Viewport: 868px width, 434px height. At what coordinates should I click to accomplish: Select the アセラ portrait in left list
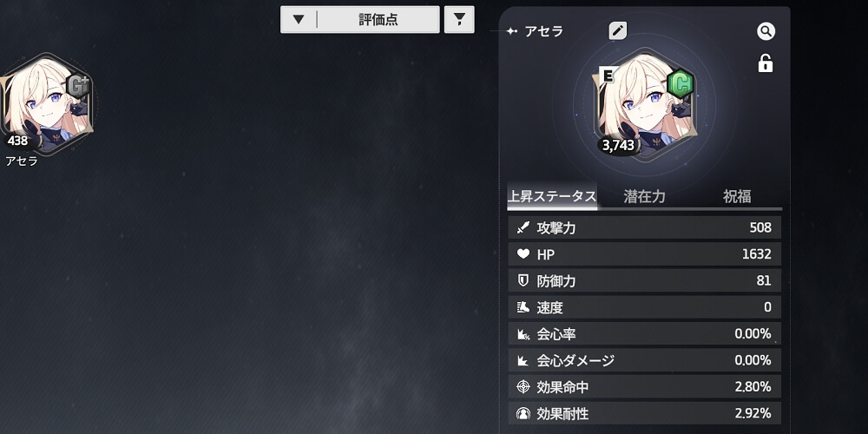tap(47, 103)
